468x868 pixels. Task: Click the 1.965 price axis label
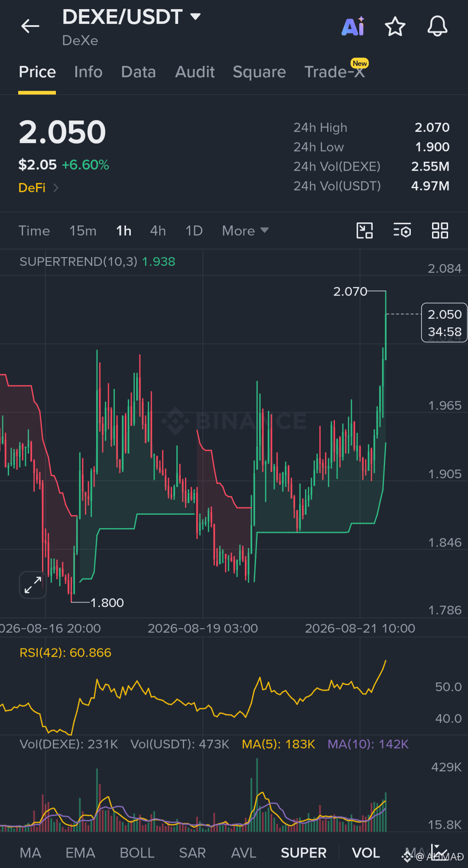(x=445, y=405)
